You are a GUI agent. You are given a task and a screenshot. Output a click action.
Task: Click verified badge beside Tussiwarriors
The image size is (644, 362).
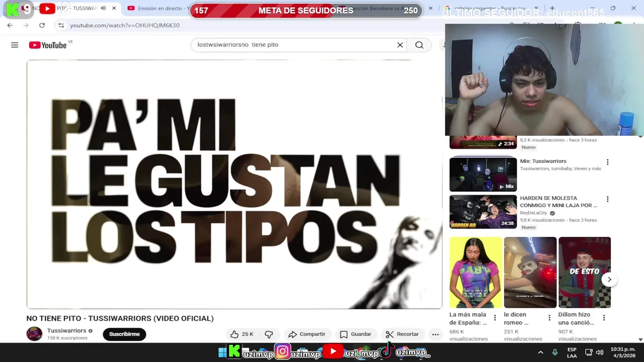91,331
